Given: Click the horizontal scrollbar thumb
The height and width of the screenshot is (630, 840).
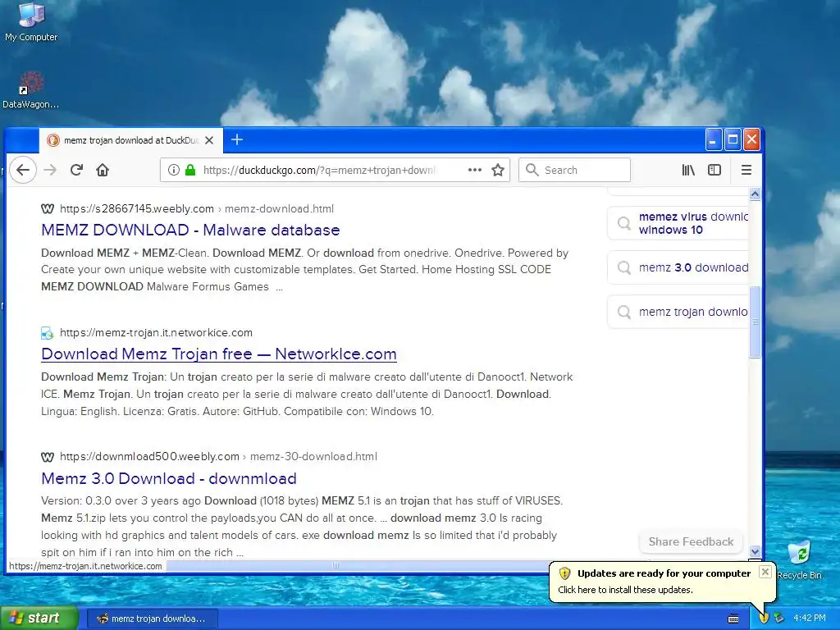Looking at the screenshot, I should [x=336, y=565].
